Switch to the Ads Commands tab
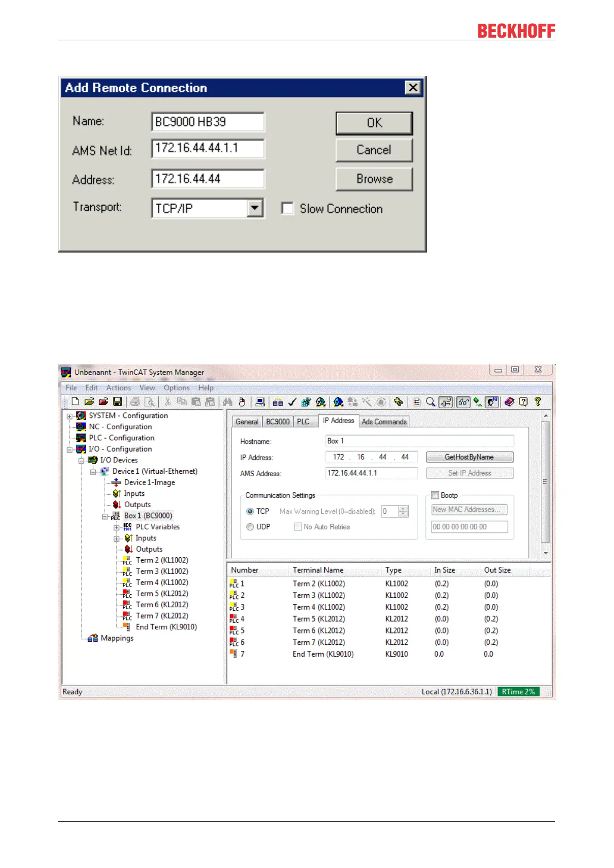 (x=384, y=422)
